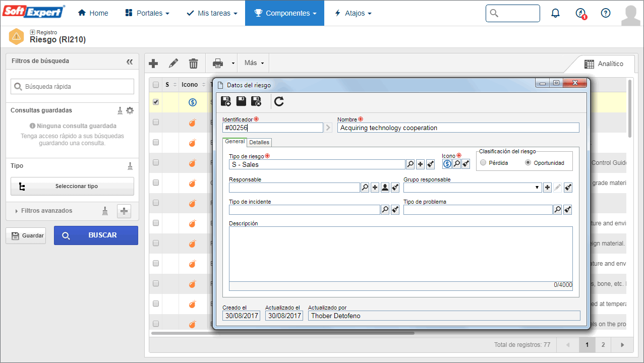Check the row ending in 'ed at tempera'
The width and height of the screenshot is (644, 363).
pos(156,304)
